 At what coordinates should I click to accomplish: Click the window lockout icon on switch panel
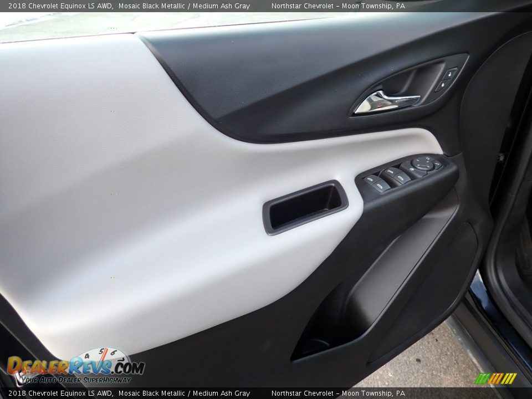tap(412, 168)
